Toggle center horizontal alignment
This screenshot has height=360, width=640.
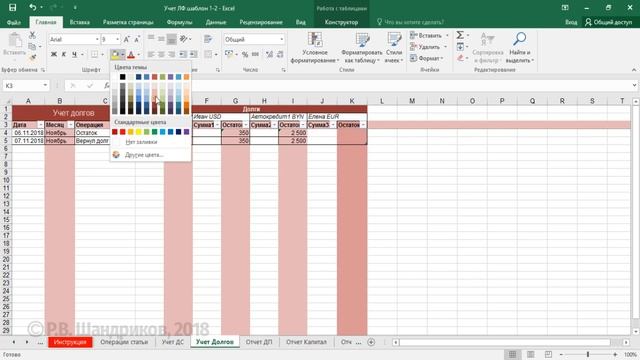click(162, 54)
